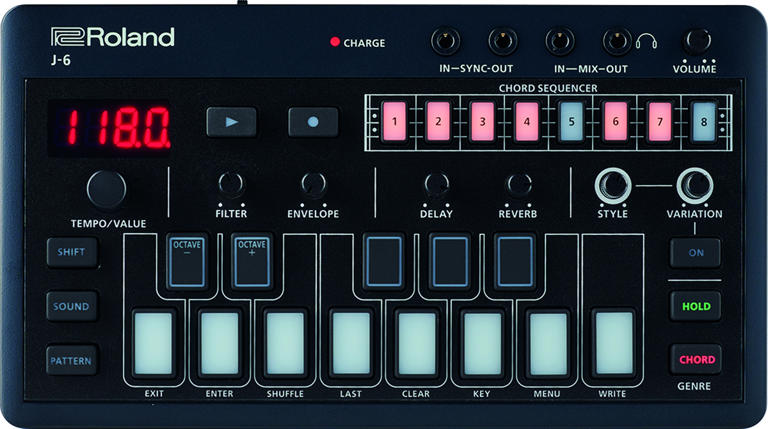Toggle the green HOLD button

(x=696, y=306)
